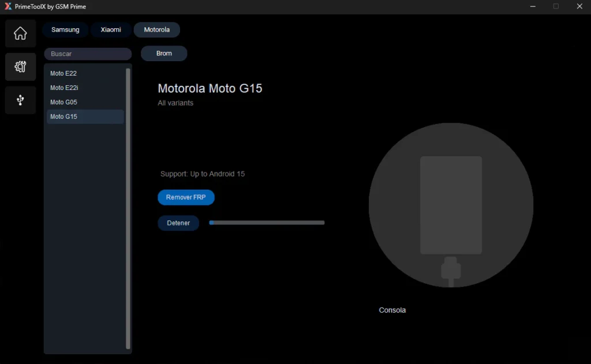Open the Consola label below device image
Viewport: 591px width, 364px height.
tap(392, 310)
